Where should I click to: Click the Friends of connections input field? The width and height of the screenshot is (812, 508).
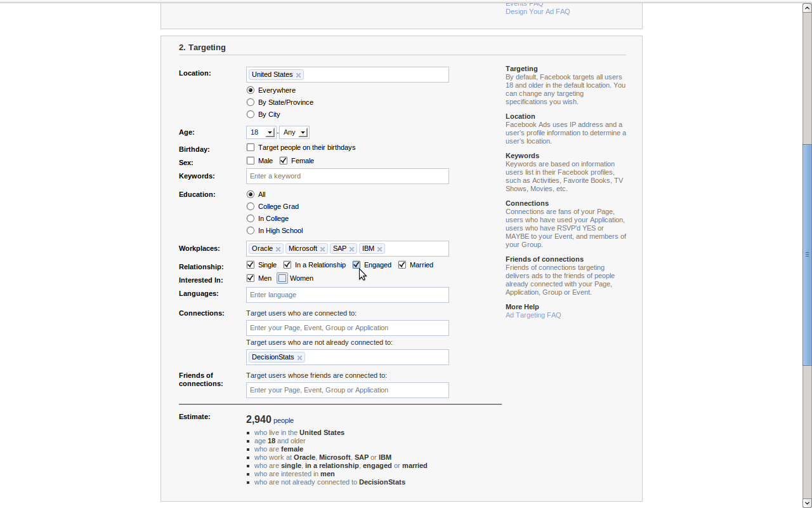pos(347,390)
